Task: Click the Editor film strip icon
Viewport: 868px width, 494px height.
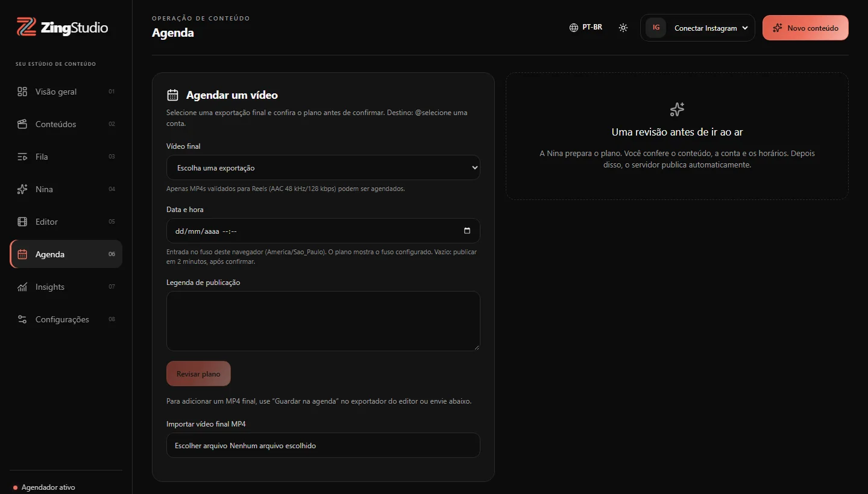Action: click(x=22, y=222)
